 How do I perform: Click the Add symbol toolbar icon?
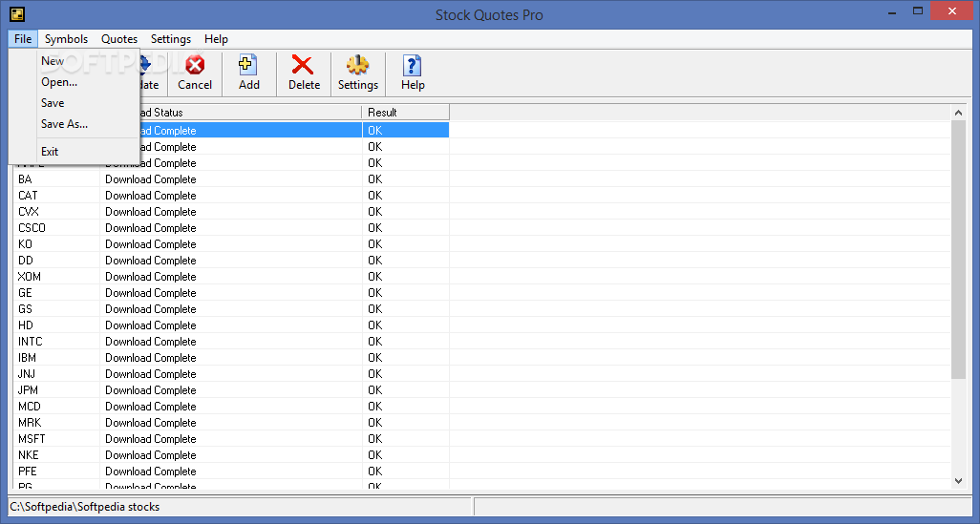click(248, 65)
